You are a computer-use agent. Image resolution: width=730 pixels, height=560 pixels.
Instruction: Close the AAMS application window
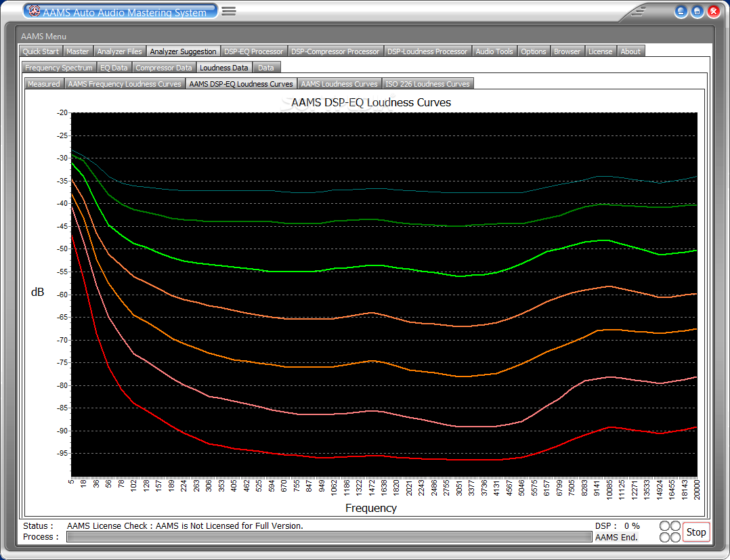click(x=713, y=12)
